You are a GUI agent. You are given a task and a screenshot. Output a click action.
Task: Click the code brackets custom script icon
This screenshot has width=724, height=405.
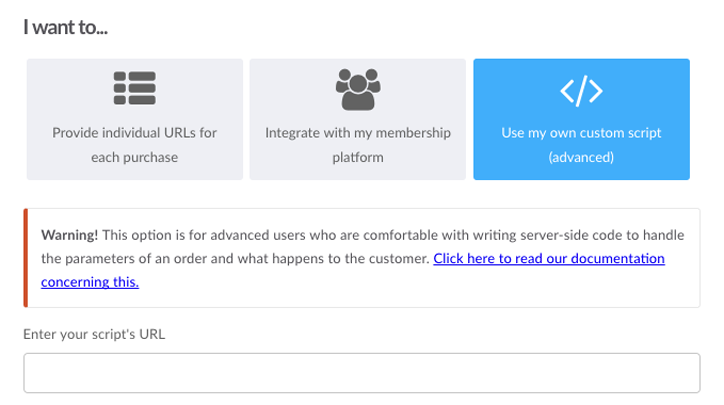click(581, 91)
